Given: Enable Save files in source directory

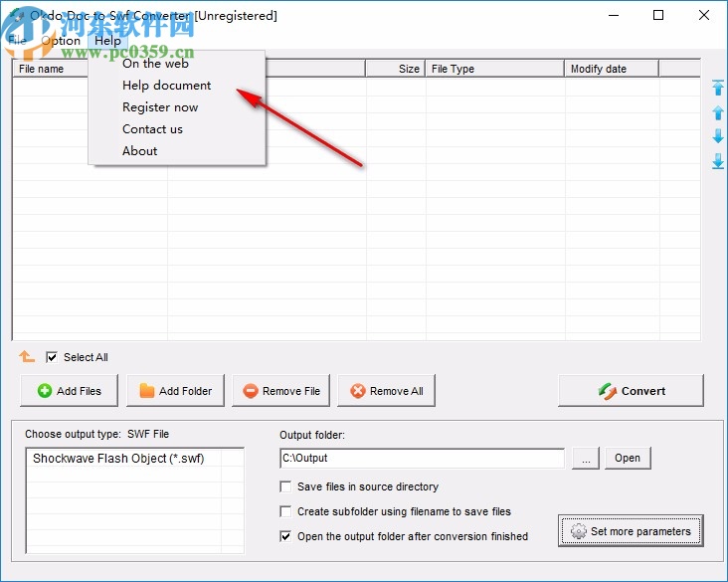Looking at the screenshot, I should [x=285, y=486].
